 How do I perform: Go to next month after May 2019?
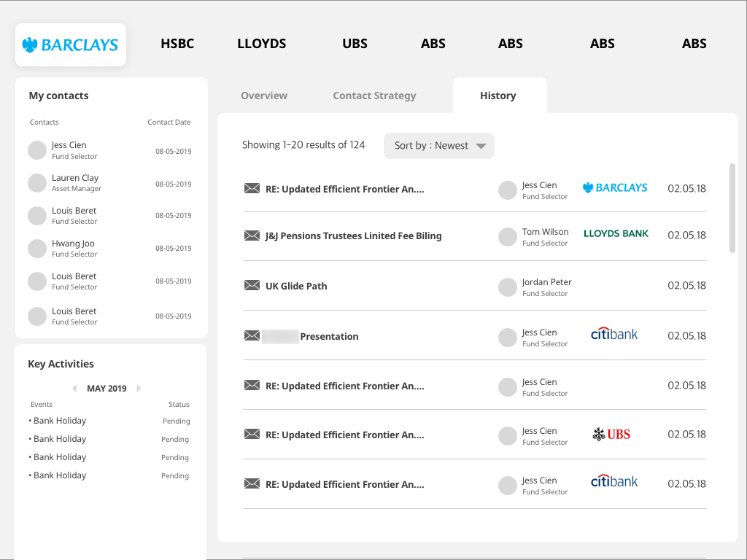pyautogui.click(x=139, y=389)
